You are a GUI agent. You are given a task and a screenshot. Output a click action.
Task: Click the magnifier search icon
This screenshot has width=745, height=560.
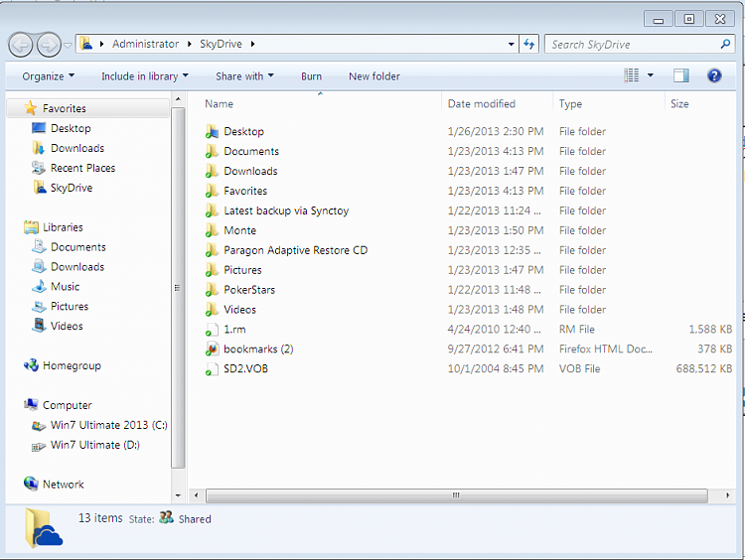[725, 44]
